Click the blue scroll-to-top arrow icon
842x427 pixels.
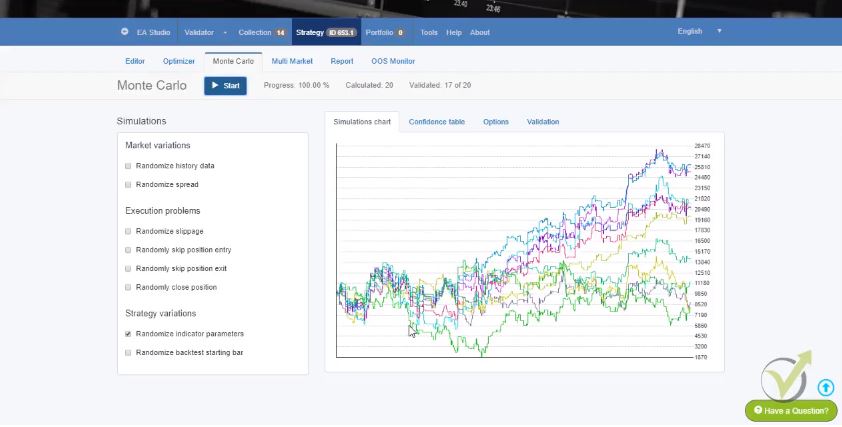pos(825,387)
